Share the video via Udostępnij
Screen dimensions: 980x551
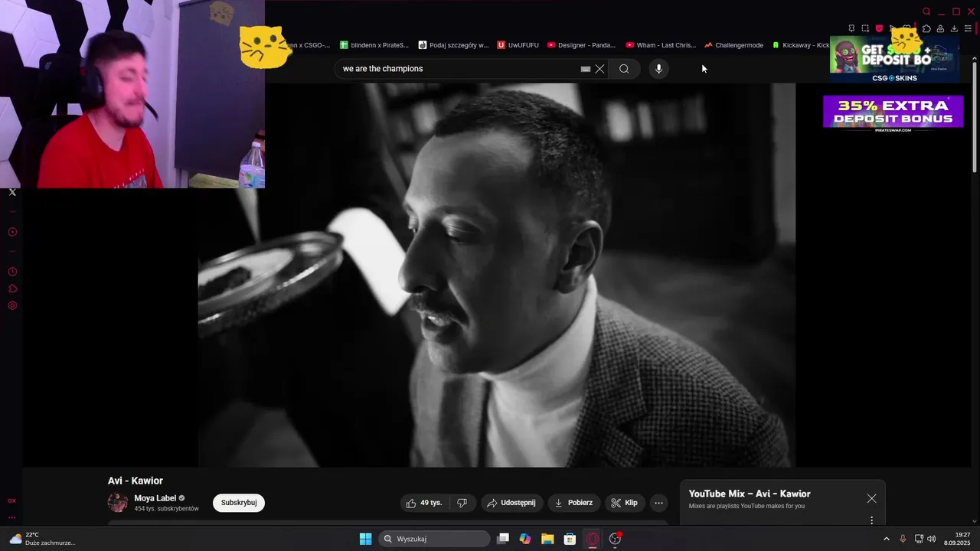pos(512,503)
